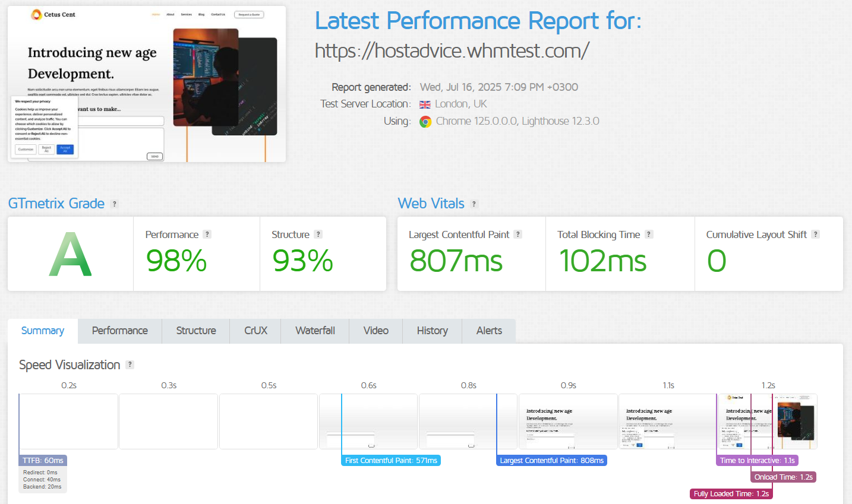Open the Speed Visualization help icon
The width and height of the screenshot is (852, 504).
pyautogui.click(x=130, y=364)
